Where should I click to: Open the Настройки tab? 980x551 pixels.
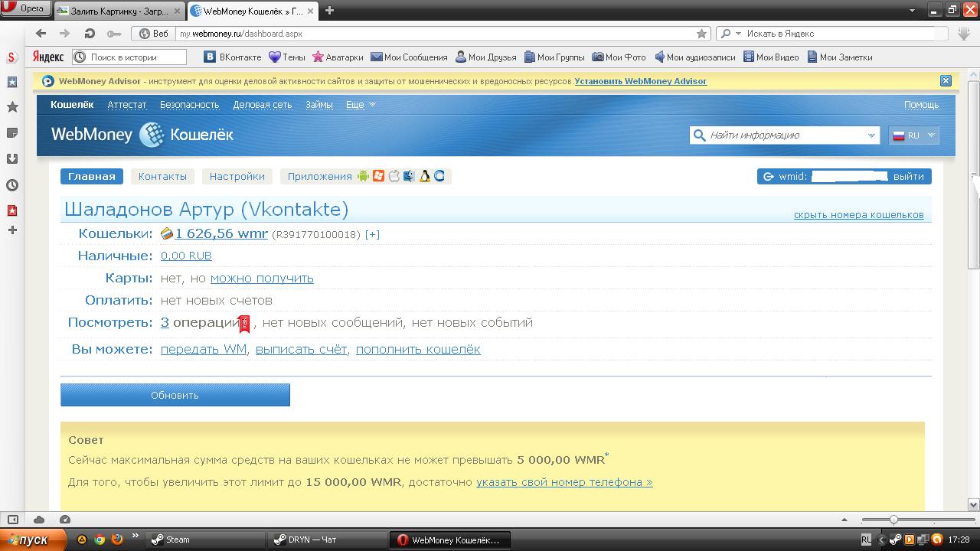237,176
